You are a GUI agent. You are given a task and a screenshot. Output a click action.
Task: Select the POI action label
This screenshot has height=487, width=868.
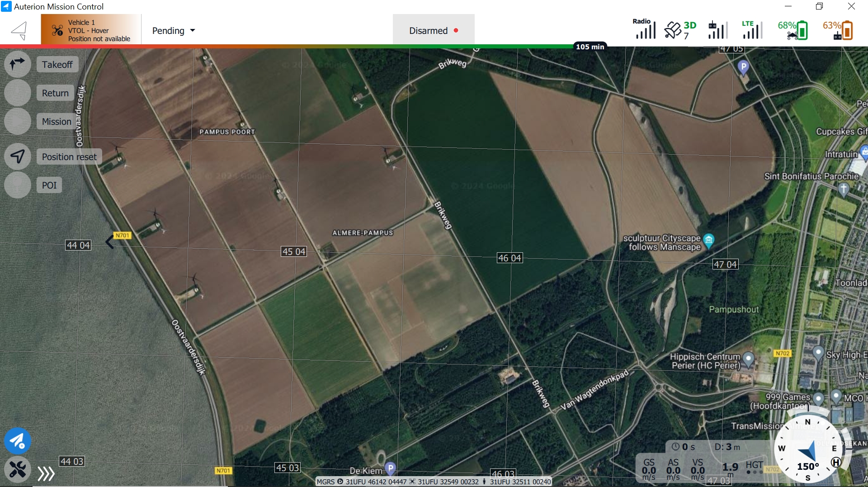click(x=49, y=185)
